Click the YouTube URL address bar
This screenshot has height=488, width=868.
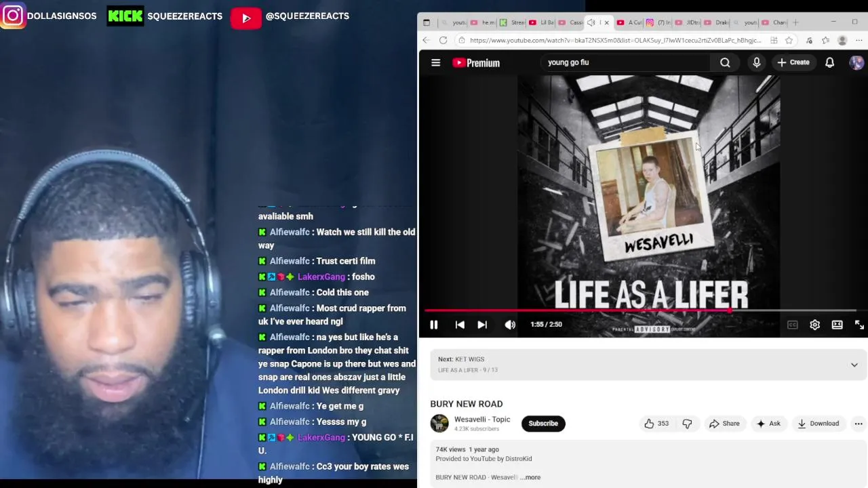[x=615, y=40]
